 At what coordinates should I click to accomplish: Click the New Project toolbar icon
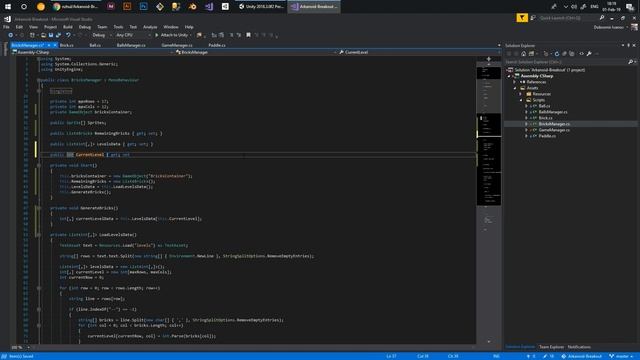(x=33, y=36)
